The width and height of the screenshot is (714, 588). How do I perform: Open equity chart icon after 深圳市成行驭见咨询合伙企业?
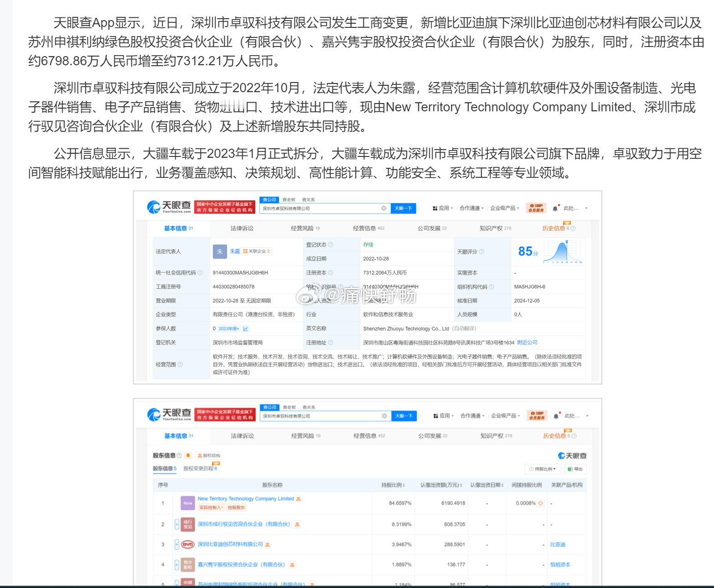point(297,525)
